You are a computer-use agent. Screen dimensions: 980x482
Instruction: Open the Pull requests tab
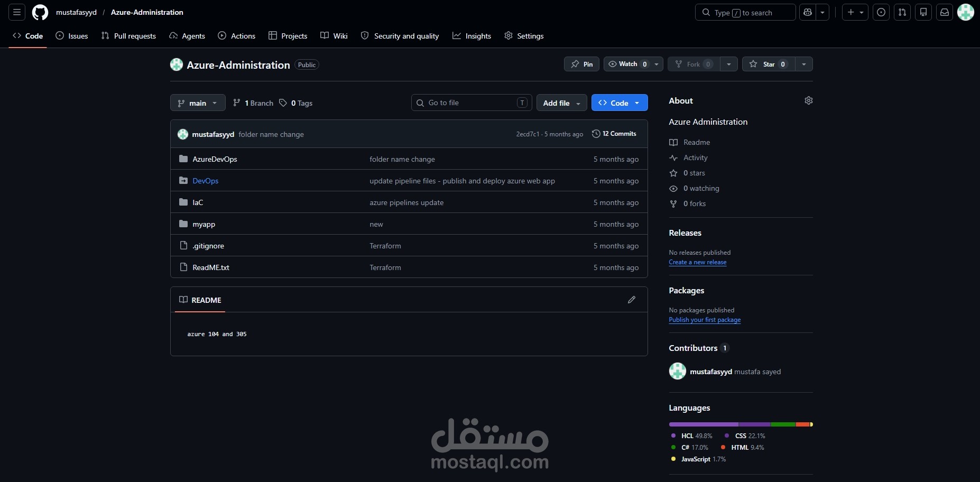click(x=128, y=36)
